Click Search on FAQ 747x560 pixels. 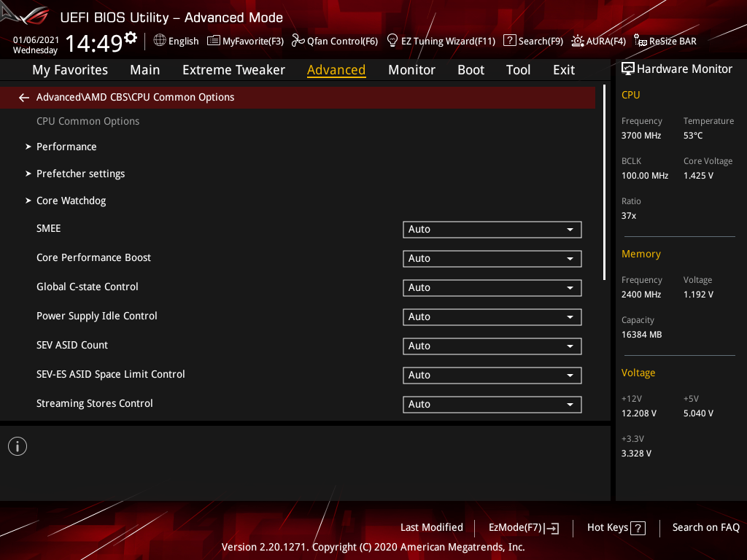click(706, 528)
